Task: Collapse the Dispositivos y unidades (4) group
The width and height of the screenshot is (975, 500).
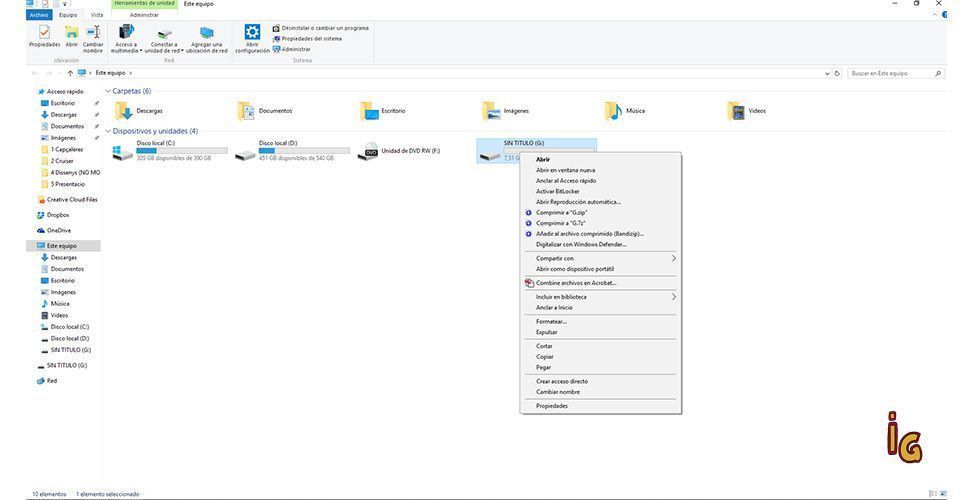Action: (x=108, y=132)
